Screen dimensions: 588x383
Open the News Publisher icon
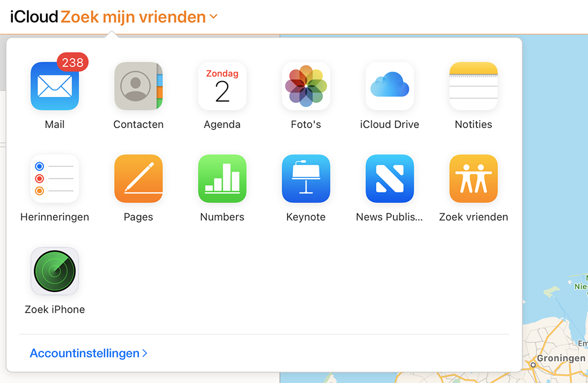point(390,179)
